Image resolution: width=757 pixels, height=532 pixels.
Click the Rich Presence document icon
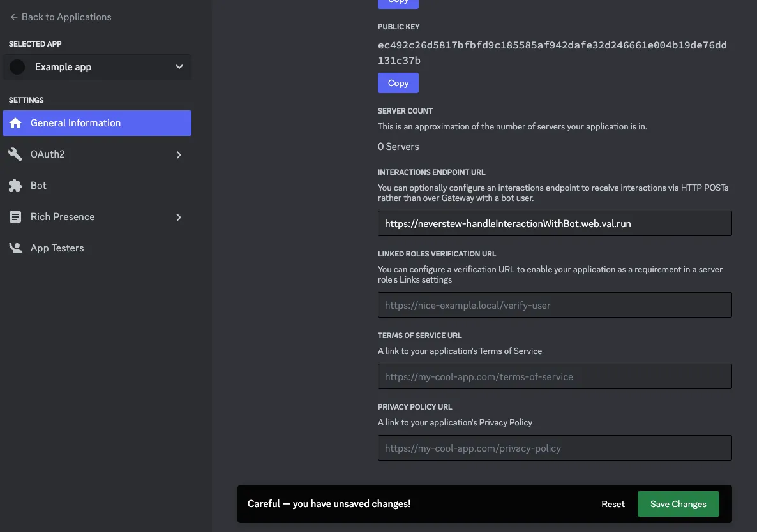15,217
